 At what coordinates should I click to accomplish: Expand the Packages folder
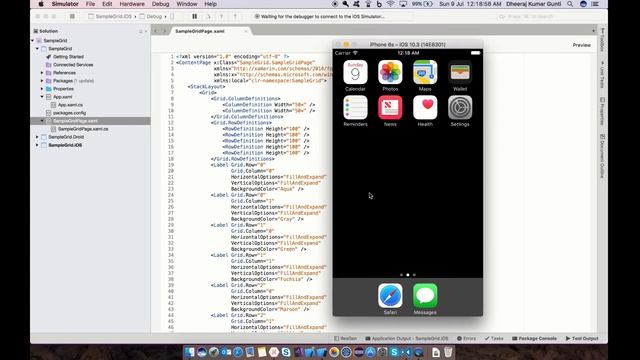pyautogui.click(x=42, y=81)
